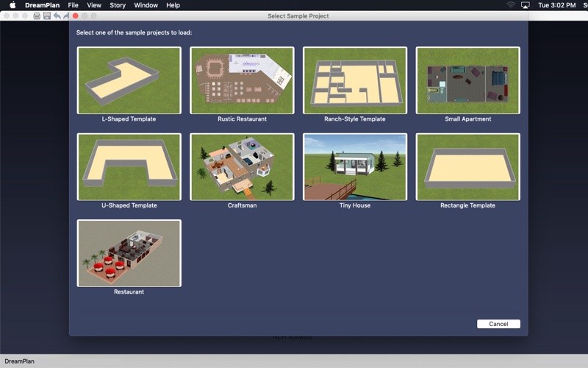588x368 pixels.
Task: Click the AirPlay icon in menu bar
Action: click(526, 5)
